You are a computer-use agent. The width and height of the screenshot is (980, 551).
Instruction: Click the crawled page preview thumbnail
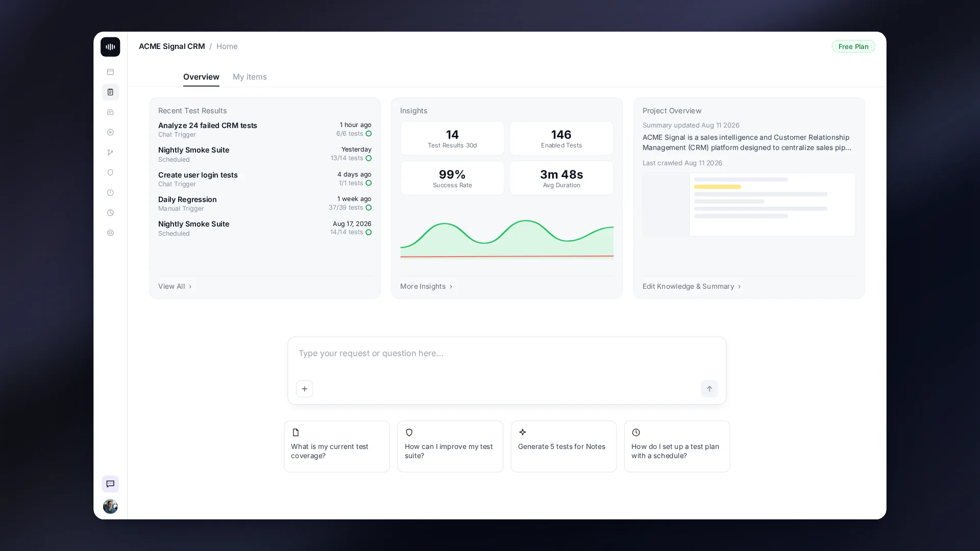(x=749, y=205)
